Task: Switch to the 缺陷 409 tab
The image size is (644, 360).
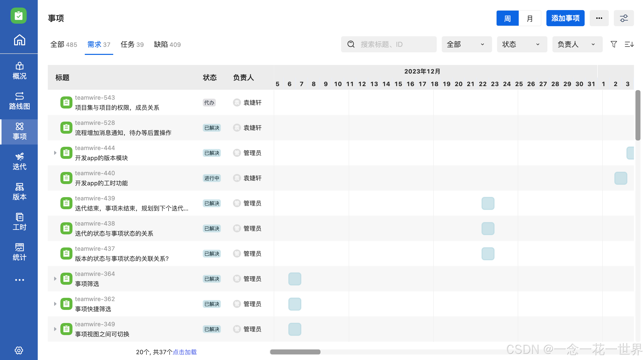Action: click(167, 45)
